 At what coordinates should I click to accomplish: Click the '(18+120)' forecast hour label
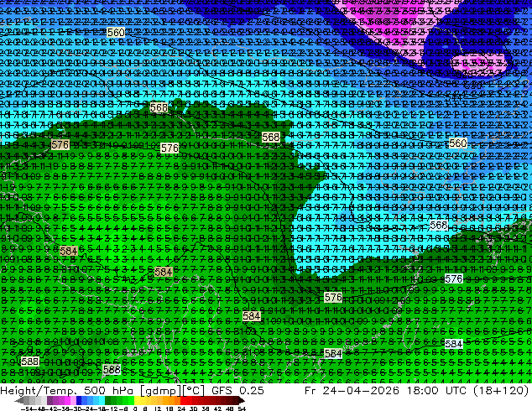pos(502,390)
